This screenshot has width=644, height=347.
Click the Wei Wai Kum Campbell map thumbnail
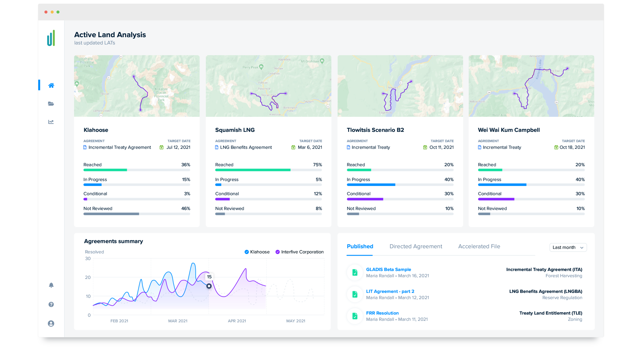click(531, 86)
